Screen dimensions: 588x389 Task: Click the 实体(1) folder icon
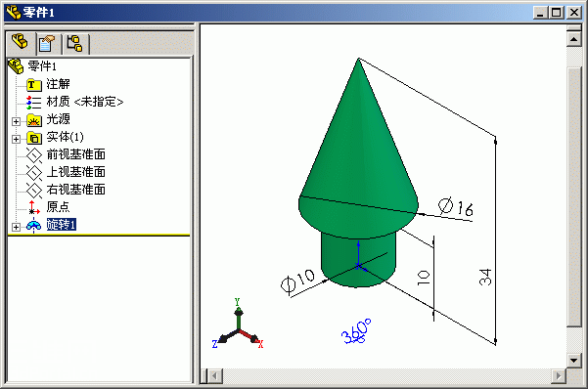tap(34, 138)
